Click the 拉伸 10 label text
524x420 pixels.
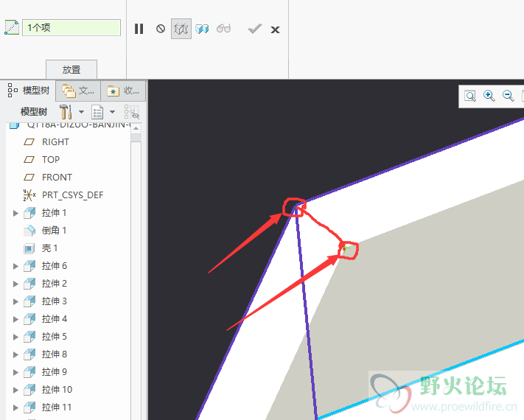[57, 390]
